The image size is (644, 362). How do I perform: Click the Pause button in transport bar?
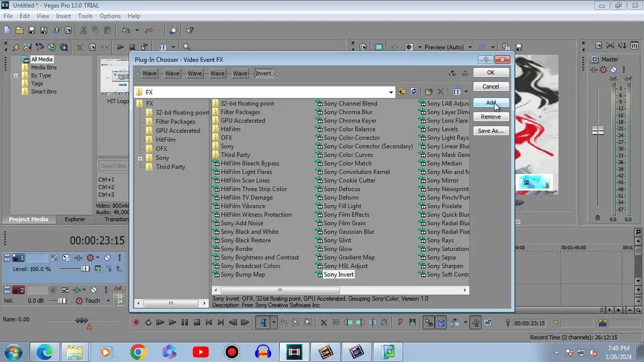(185, 322)
